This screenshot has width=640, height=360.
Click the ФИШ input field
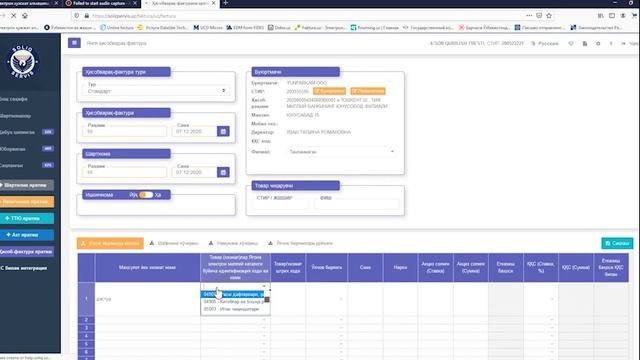coord(357,204)
